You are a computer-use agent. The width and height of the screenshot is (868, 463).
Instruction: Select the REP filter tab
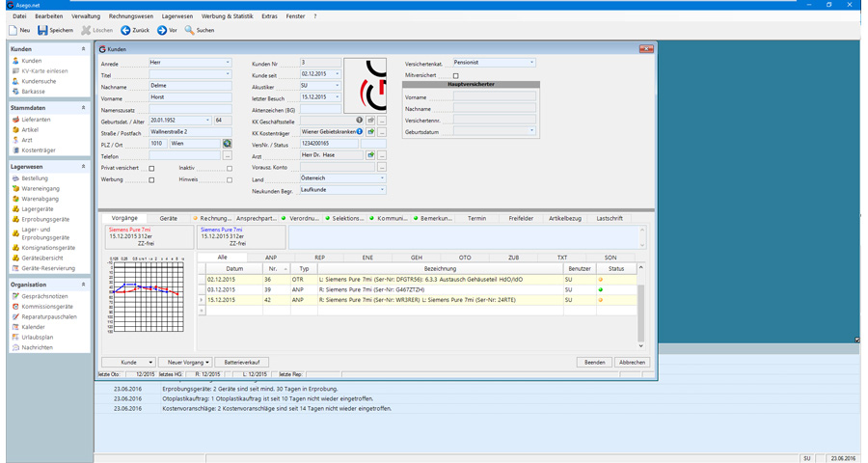[319, 258]
